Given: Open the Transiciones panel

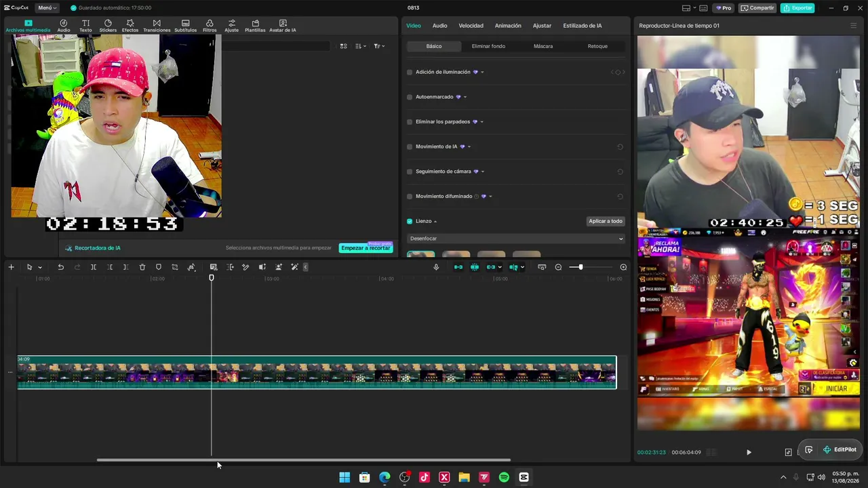Looking at the screenshot, I should 157,26.
